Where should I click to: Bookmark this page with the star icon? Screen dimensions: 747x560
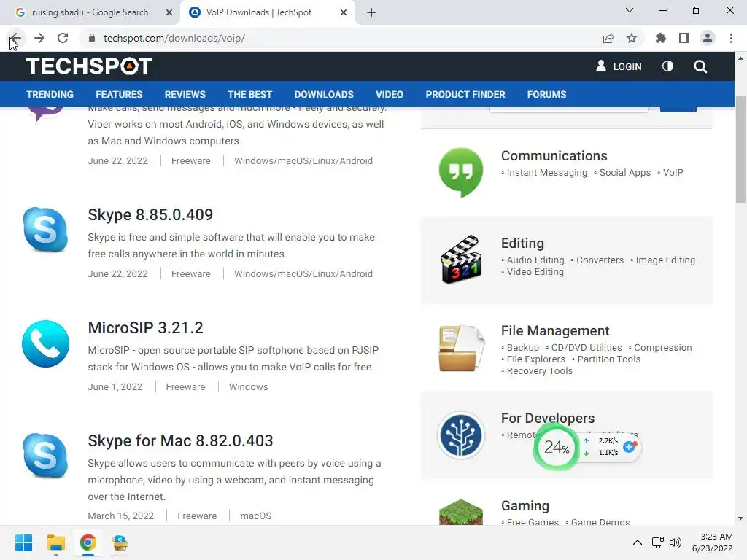coord(632,38)
